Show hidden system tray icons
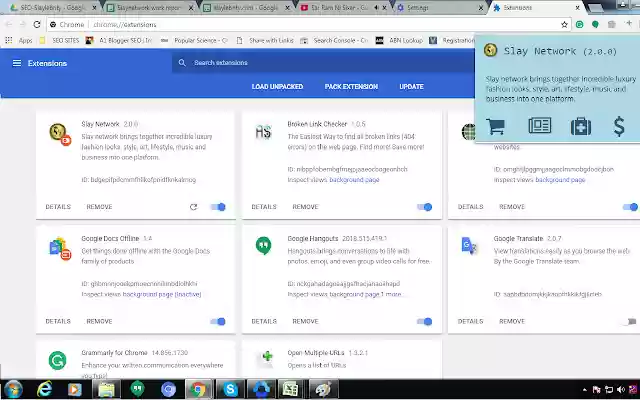Image resolution: width=640 pixels, height=400 pixels. click(584, 390)
